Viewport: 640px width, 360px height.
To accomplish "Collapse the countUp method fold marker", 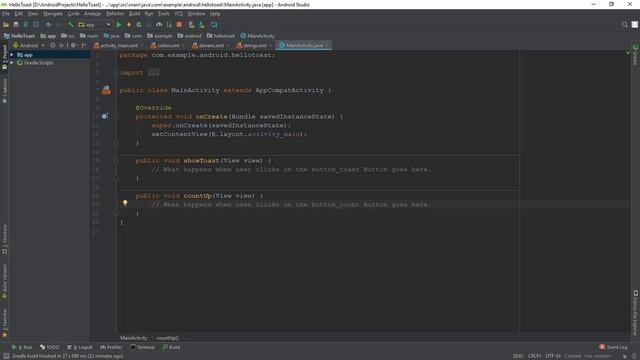I will pyautogui.click(x=116, y=196).
